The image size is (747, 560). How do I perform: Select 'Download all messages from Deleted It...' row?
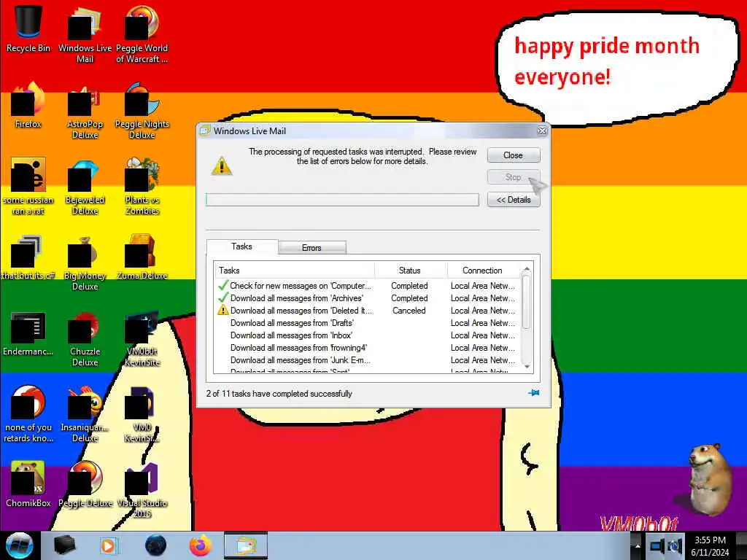(x=367, y=311)
